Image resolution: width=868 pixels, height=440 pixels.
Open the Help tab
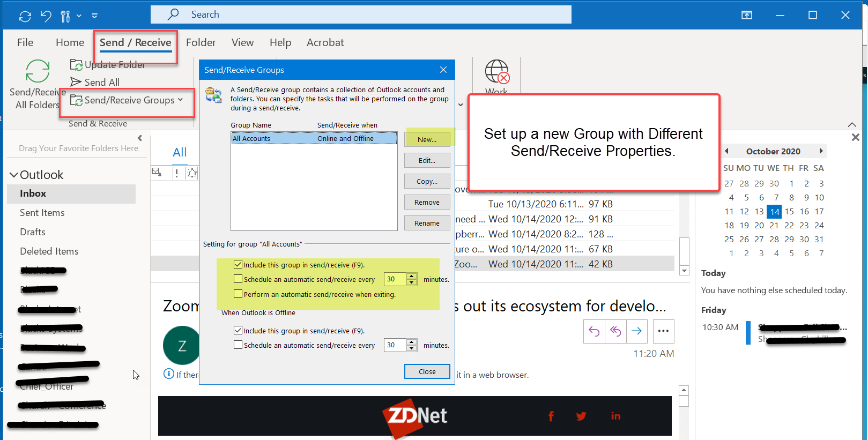tap(280, 42)
